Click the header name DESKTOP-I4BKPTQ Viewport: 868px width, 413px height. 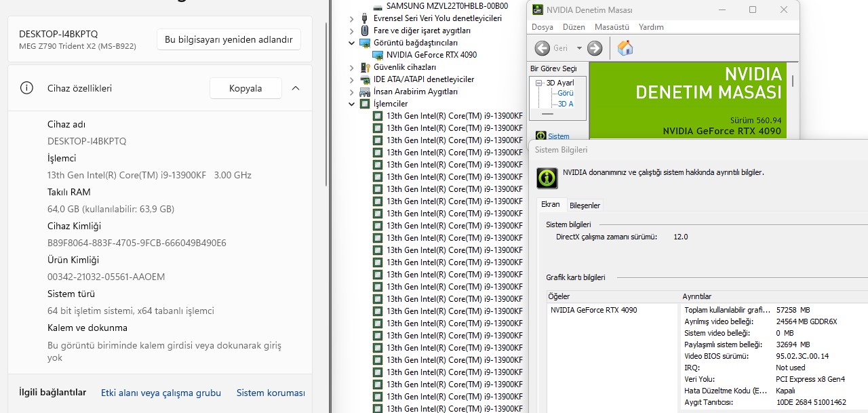58,34
